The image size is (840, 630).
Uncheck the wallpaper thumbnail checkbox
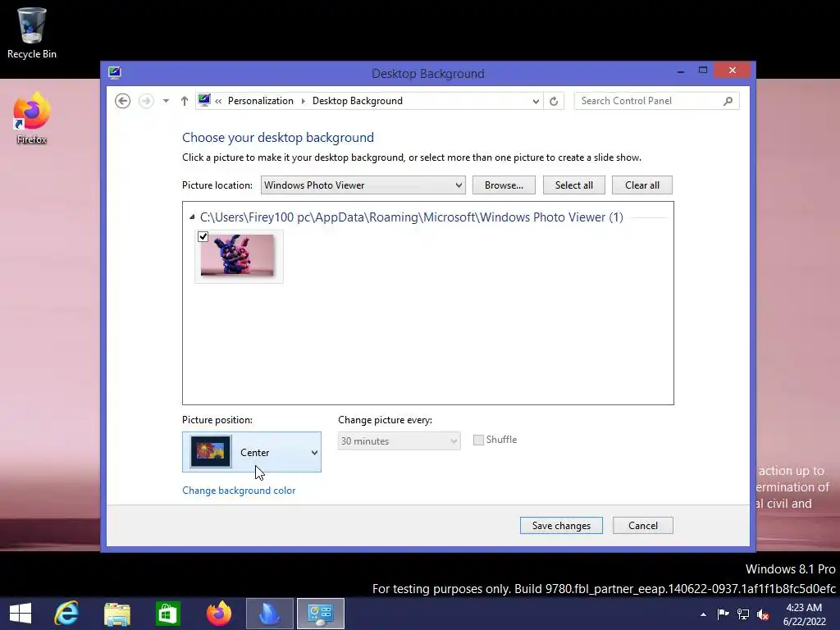tap(203, 236)
